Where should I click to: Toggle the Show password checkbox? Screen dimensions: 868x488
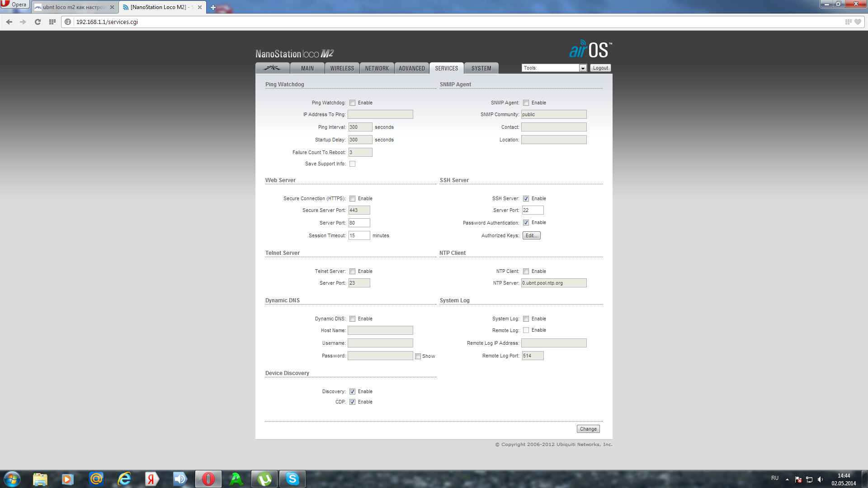[418, 357]
